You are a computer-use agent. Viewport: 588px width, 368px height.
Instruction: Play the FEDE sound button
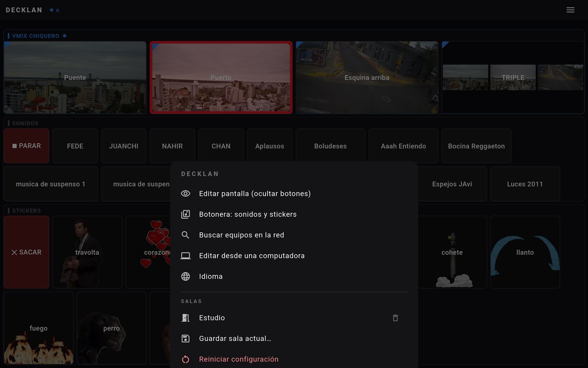click(x=75, y=146)
